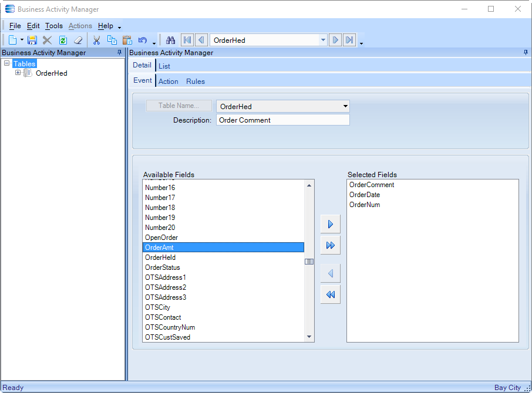Click the Cut scissors icon
Image resolution: width=532 pixels, height=393 pixels.
[97, 40]
